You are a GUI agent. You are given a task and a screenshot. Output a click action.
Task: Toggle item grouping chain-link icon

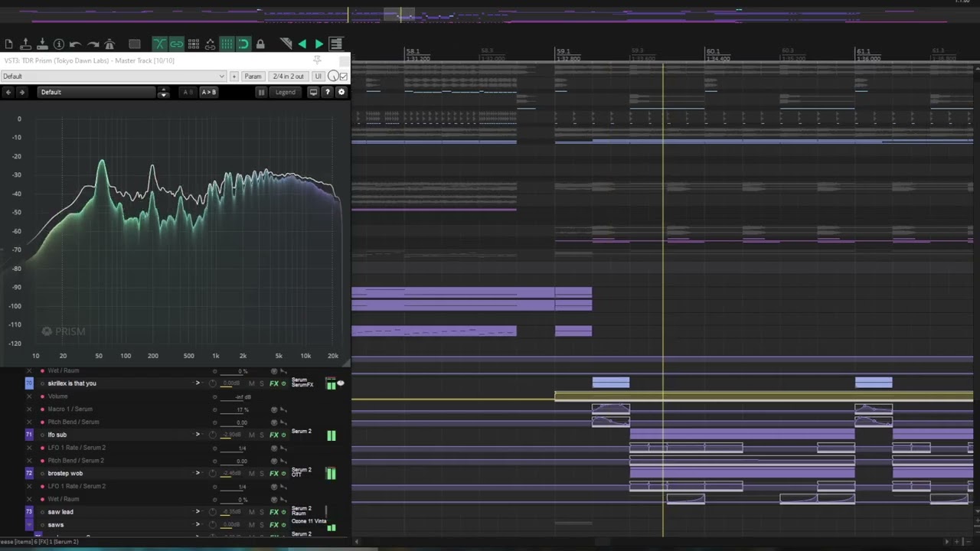(x=177, y=44)
